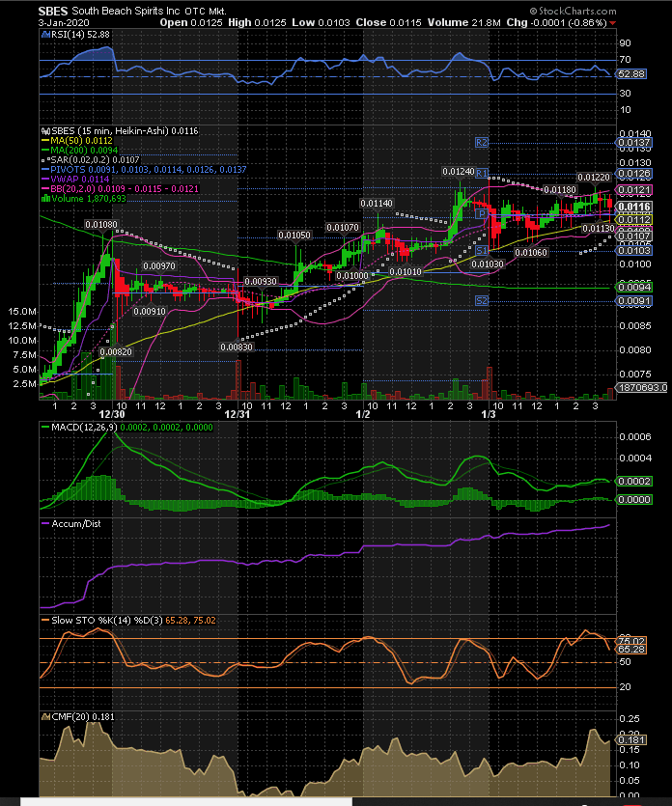Click the Volume 21.8M header value
Image resolution: width=672 pixels, height=806 pixels.
click(x=462, y=22)
